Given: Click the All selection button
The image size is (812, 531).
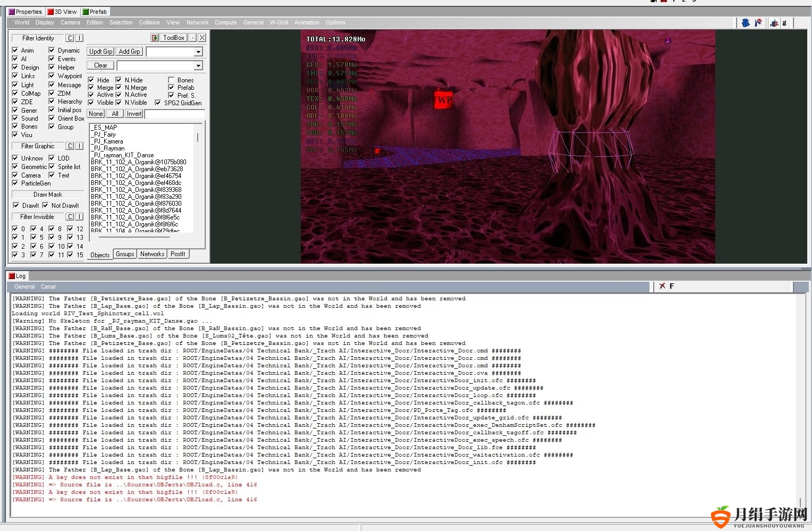Looking at the screenshot, I should coord(115,114).
